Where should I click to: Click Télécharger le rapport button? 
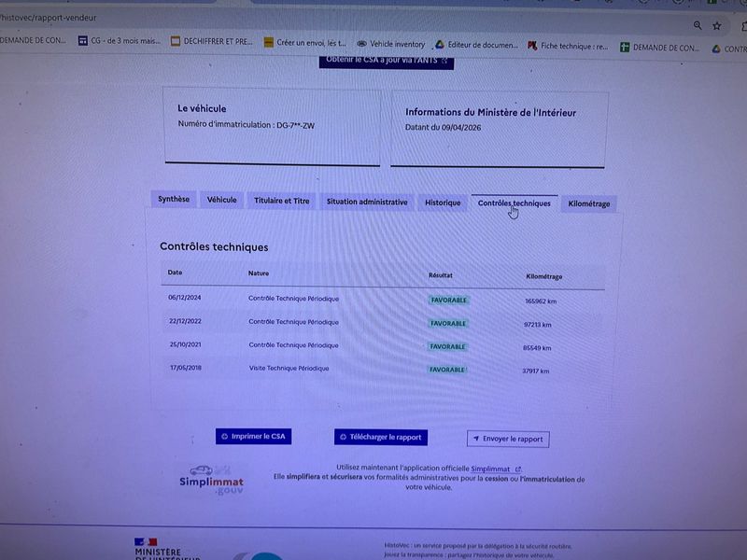click(381, 437)
